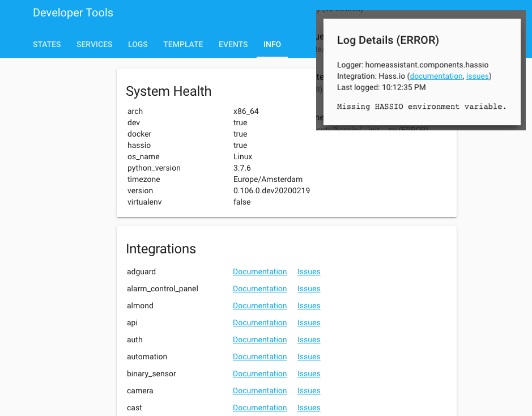This screenshot has height=416, width=532.
Task: Open Documentation for the adguard integration
Action: 259,271
